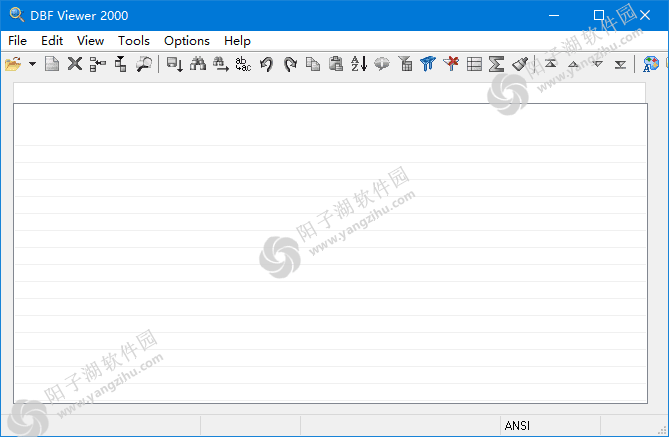Open the File menu
Image resolution: width=669 pixels, height=437 pixels.
pyautogui.click(x=17, y=41)
